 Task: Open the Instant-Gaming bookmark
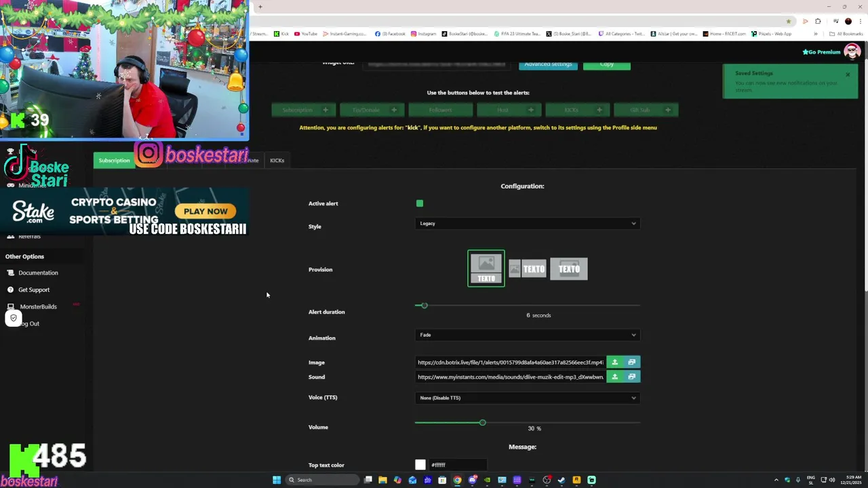(x=344, y=33)
